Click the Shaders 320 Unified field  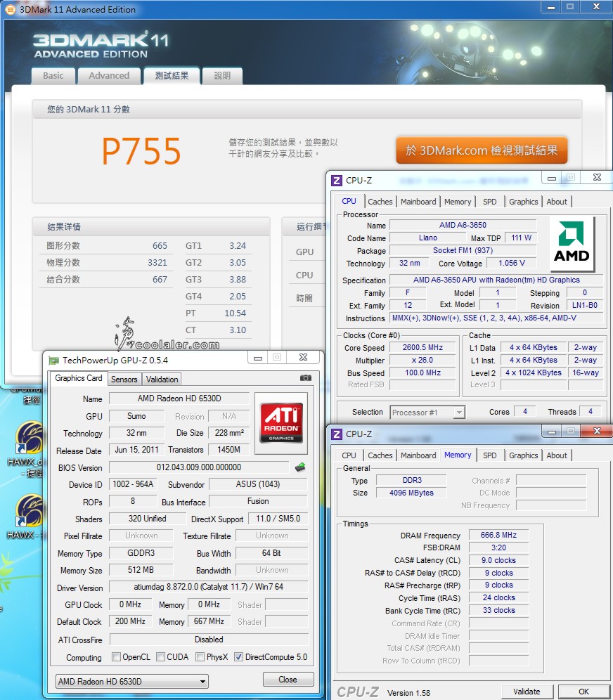[148, 518]
